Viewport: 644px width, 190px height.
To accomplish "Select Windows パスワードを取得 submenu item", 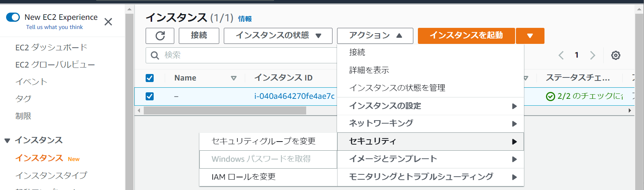I will click(268, 159).
